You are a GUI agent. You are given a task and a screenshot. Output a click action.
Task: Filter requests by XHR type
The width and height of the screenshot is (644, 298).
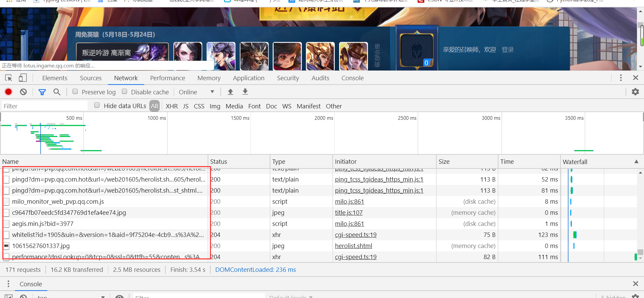coord(172,106)
